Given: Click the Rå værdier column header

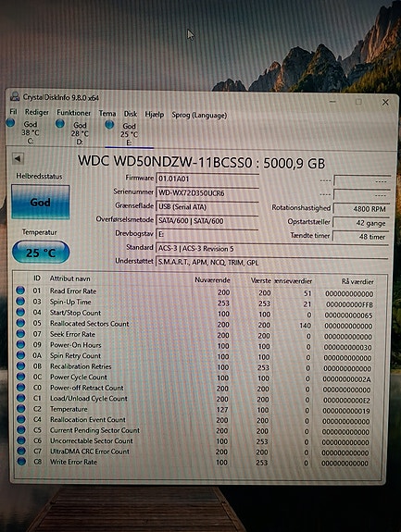Looking at the screenshot, I should click(x=357, y=281).
